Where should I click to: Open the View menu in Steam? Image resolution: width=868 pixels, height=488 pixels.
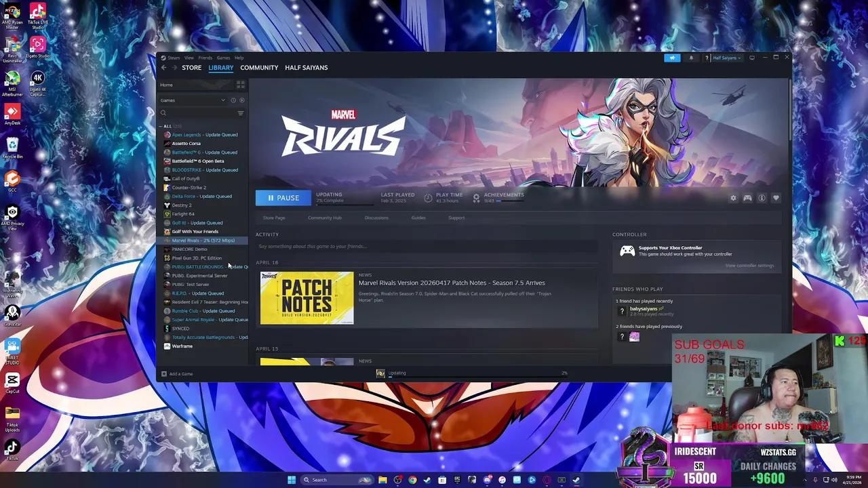tap(189, 58)
